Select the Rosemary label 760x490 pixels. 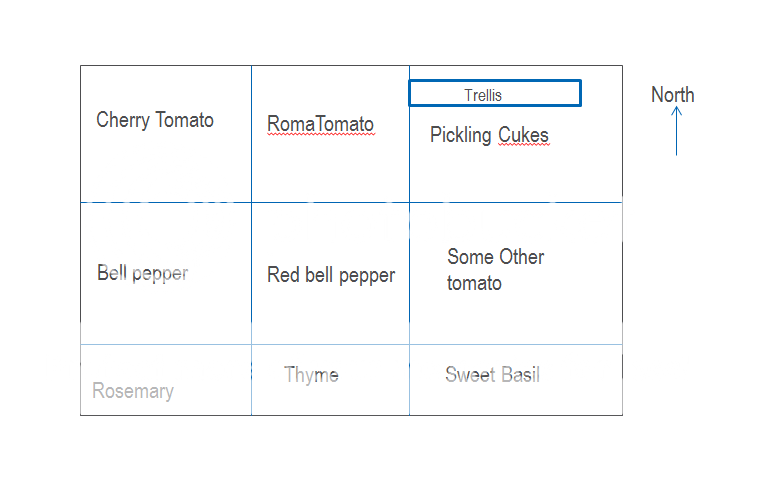[x=133, y=391]
